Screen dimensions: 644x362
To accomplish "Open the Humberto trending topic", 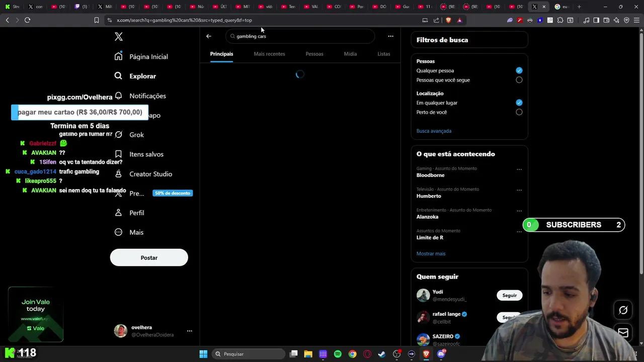I will click(x=429, y=196).
